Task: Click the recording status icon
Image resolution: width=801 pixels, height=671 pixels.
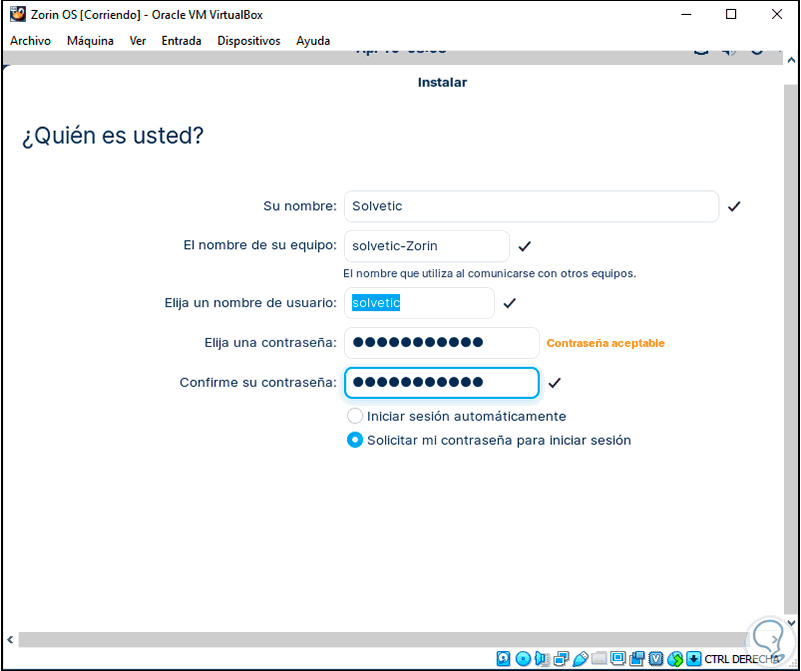Action: pos(637,659)
